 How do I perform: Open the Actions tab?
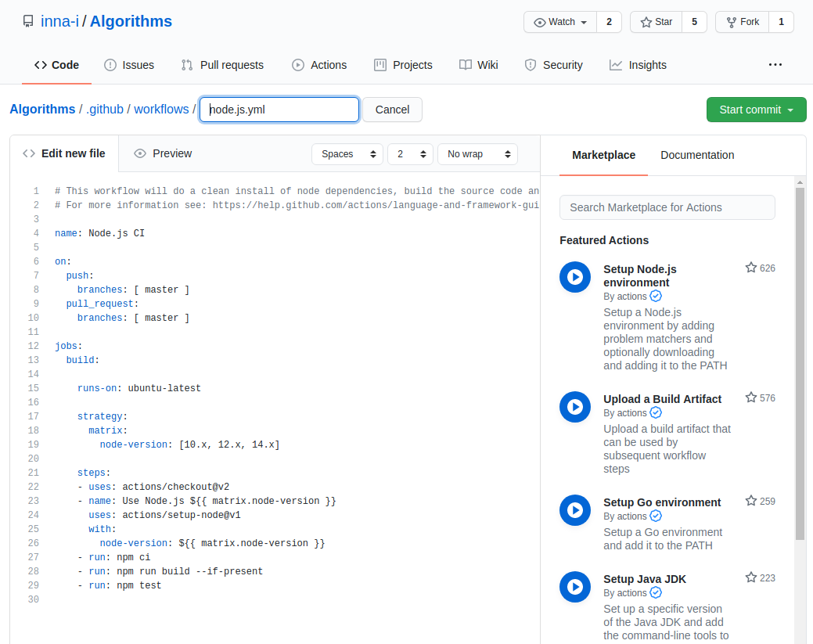pyautogui.click(x=319, y=65)
